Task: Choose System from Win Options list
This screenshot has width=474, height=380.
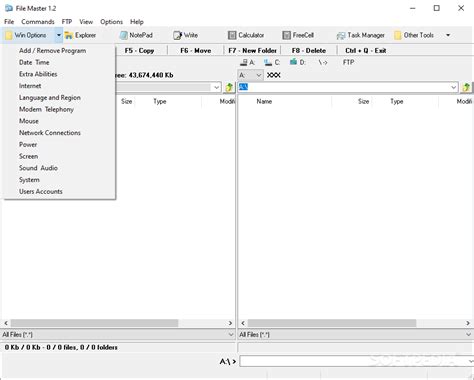Action: tap(60, 180)
